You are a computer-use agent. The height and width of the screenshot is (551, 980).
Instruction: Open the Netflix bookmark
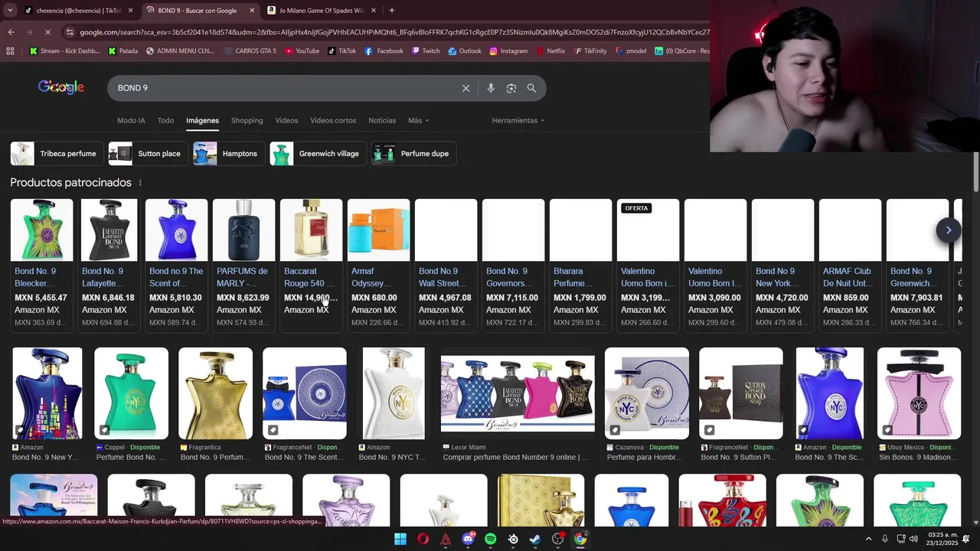550,51
